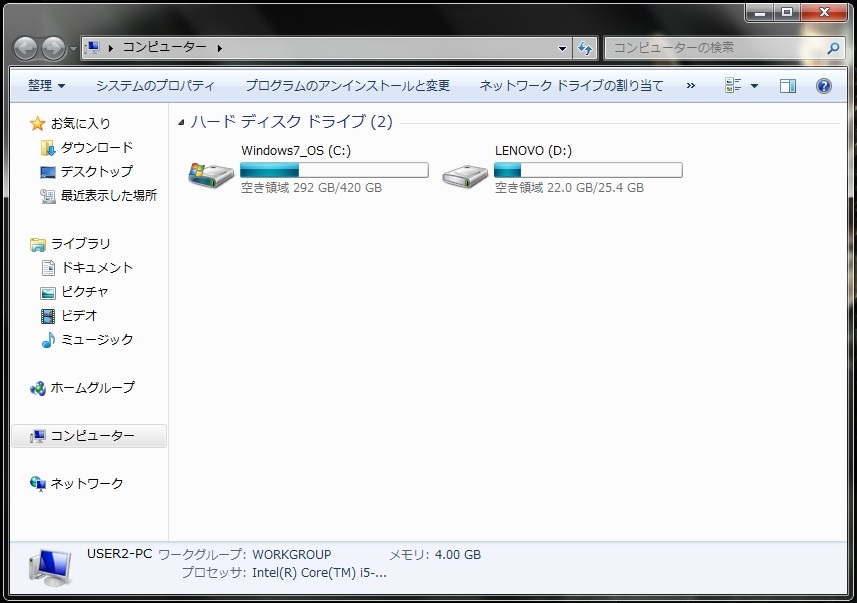Select お気に入り in the navigation pane
Screen dimensions: 857x603
[x=80, y=124]
